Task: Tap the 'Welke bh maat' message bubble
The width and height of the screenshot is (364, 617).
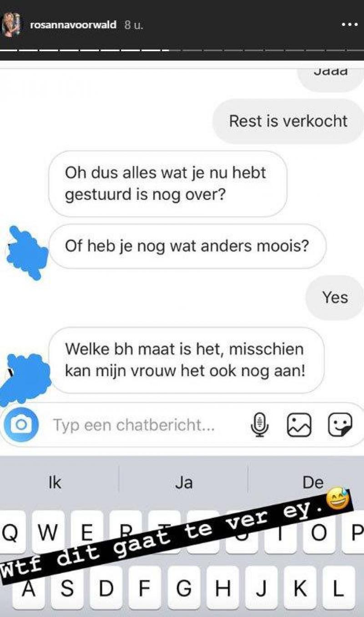Action: tap(186, 360)
